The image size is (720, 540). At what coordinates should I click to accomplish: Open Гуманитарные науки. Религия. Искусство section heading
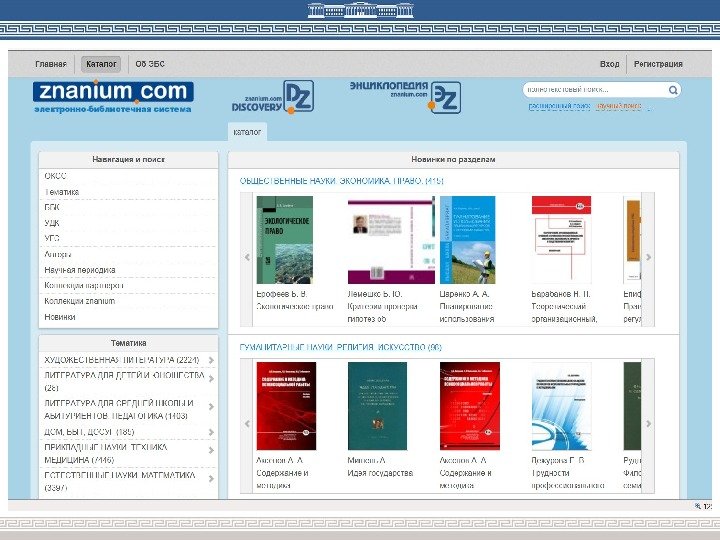(x=340, y=347)
